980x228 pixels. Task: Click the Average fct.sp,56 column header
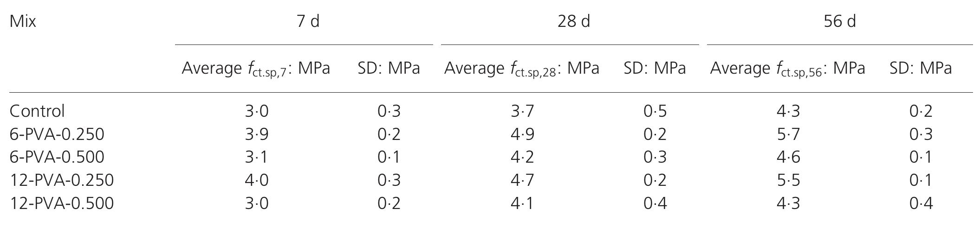tap(787, 69)
